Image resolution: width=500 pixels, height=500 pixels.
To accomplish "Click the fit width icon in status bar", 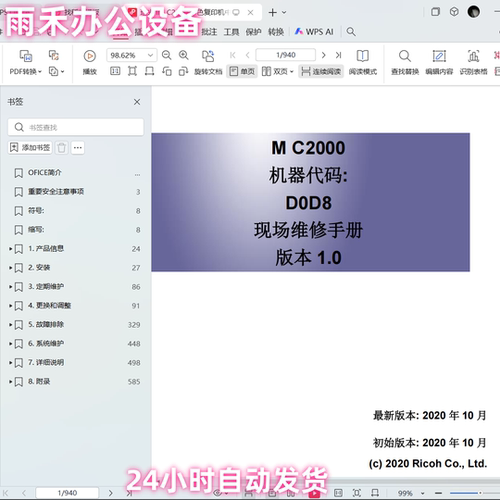I will [x=375, y=493].
